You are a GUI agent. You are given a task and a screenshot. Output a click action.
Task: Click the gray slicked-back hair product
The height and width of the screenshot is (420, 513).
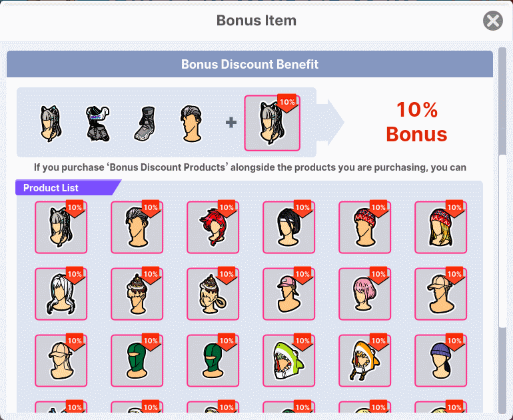pos(137,227)
